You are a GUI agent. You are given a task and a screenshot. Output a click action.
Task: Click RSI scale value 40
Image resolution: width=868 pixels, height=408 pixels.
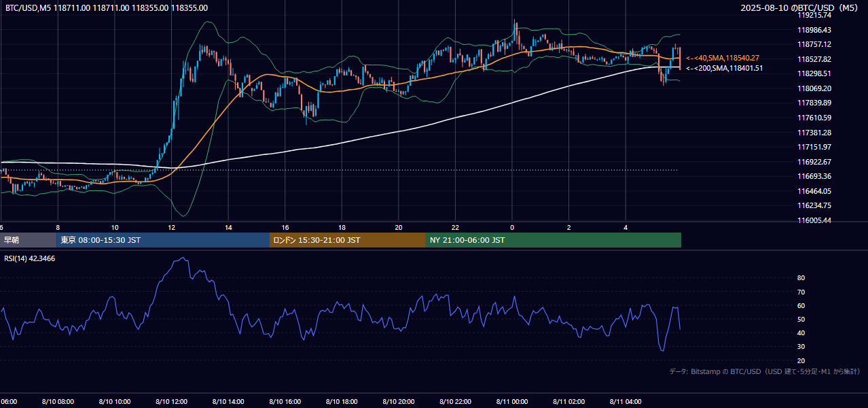tap(801, 333)
